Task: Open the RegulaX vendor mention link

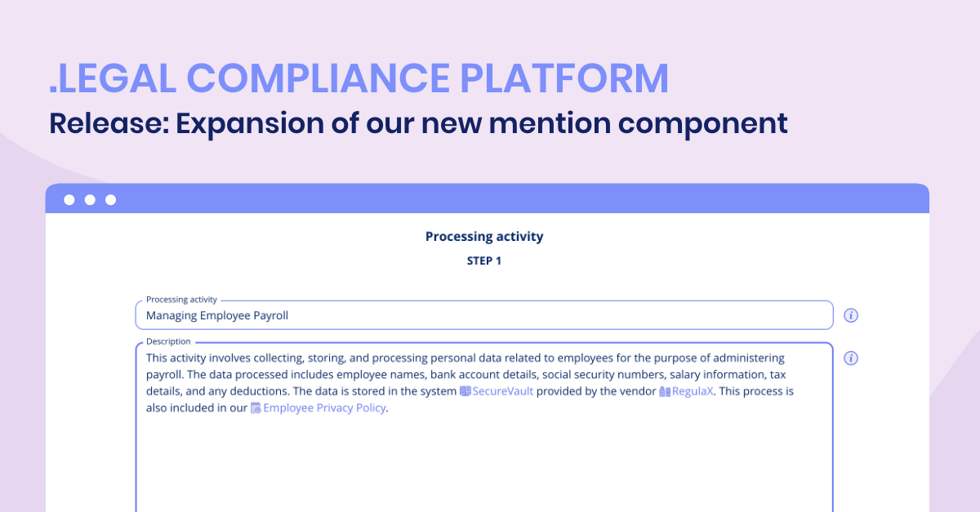Action: 693,391
